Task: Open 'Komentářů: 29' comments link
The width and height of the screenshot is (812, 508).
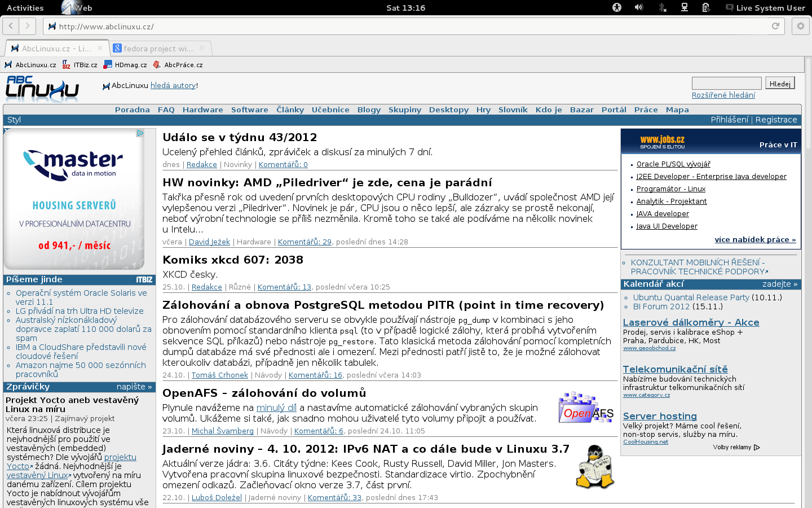Action: point(304,242)
